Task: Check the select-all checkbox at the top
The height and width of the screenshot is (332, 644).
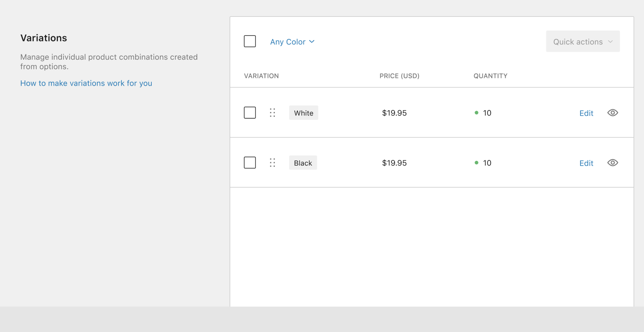Action: click(x=250, y=41)
